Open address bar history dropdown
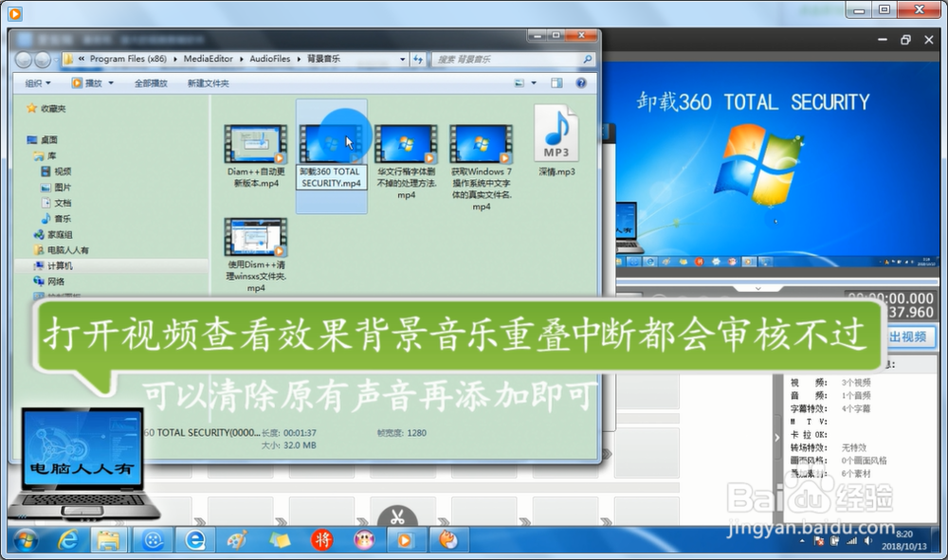The image size is (948, 560). pyautogui.click(x=403, y=59)
